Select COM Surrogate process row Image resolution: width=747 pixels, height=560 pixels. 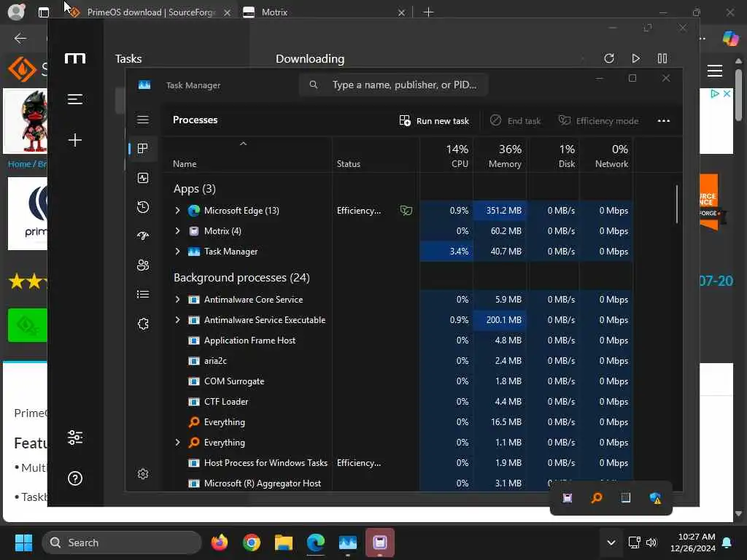(398, 381)
